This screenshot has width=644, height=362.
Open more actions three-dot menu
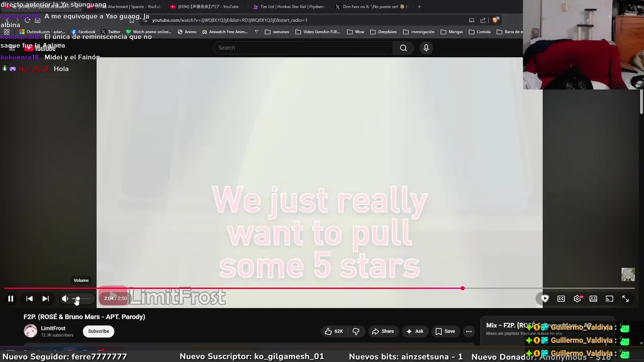point(469,331)
